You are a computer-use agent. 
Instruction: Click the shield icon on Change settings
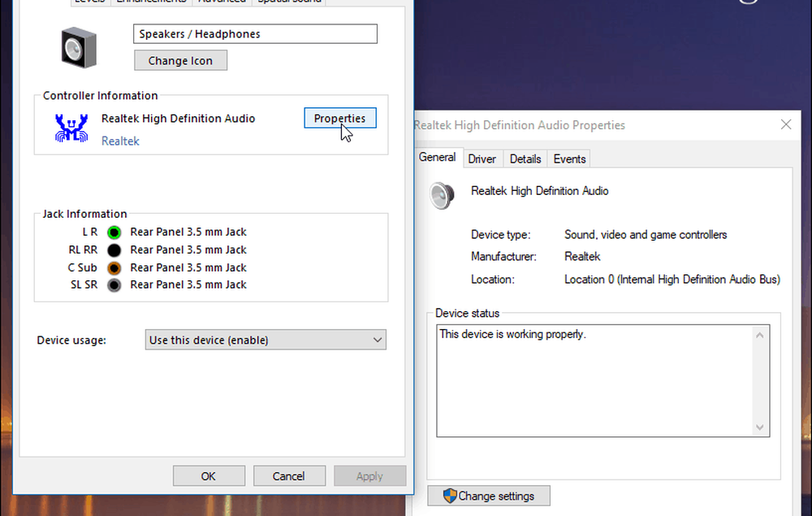pos(451,496)
